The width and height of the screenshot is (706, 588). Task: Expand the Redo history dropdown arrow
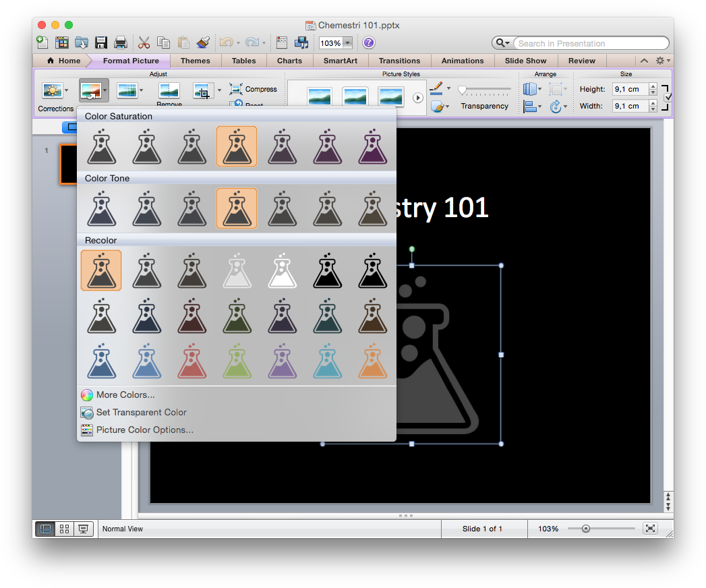(x=264, y=43)
